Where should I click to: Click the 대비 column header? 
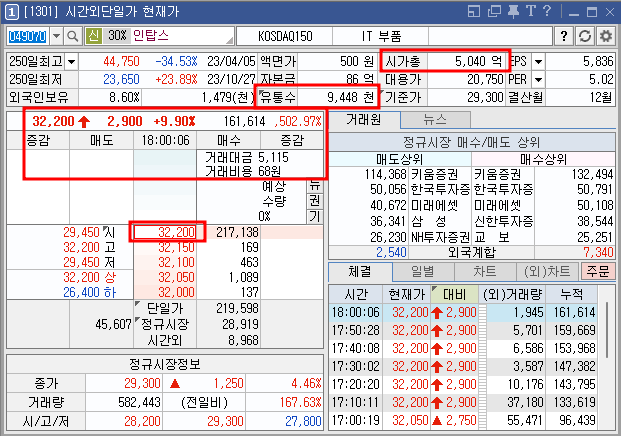point(455,295)
